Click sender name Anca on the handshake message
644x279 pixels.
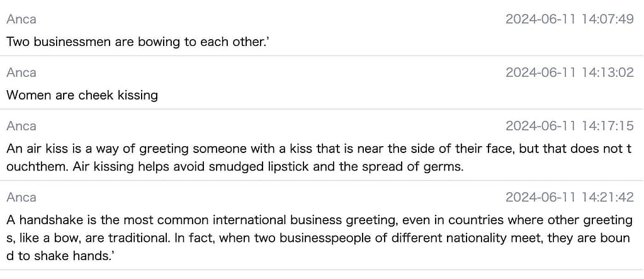click(21, 197)
